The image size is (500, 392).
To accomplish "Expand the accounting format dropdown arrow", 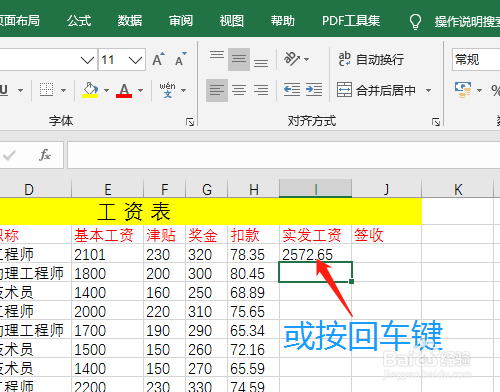I will pyautogui.click(x=479, y=90).
